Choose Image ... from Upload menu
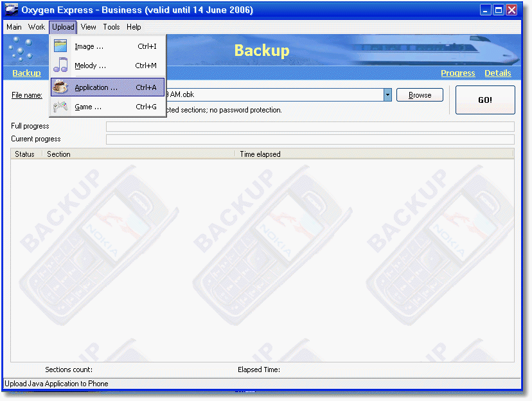 point(108,46)
